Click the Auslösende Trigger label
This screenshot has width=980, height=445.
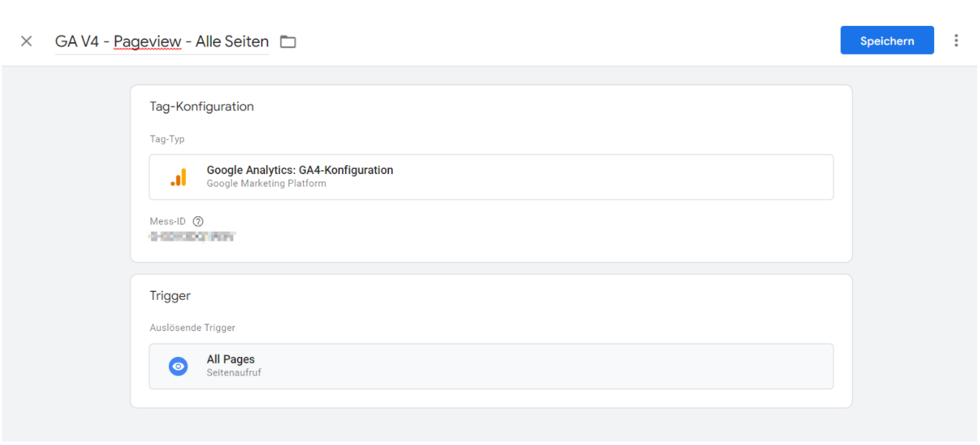(193, 328)
